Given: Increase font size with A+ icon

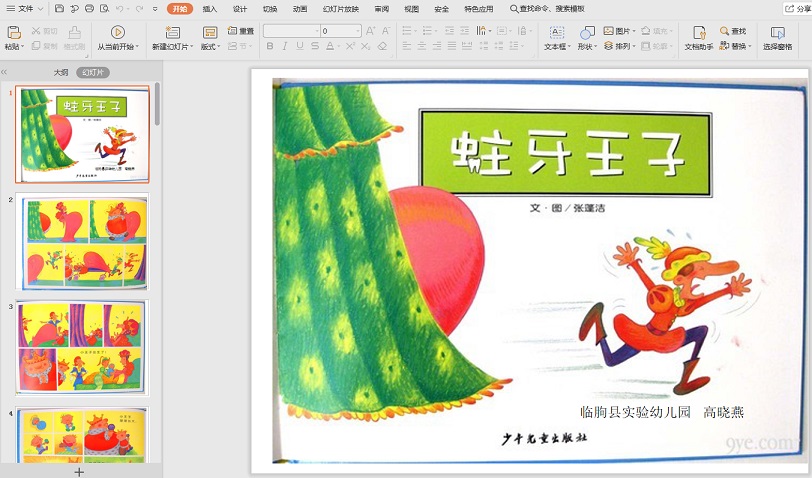Looking at the screenshot, I should coord(371,31).
